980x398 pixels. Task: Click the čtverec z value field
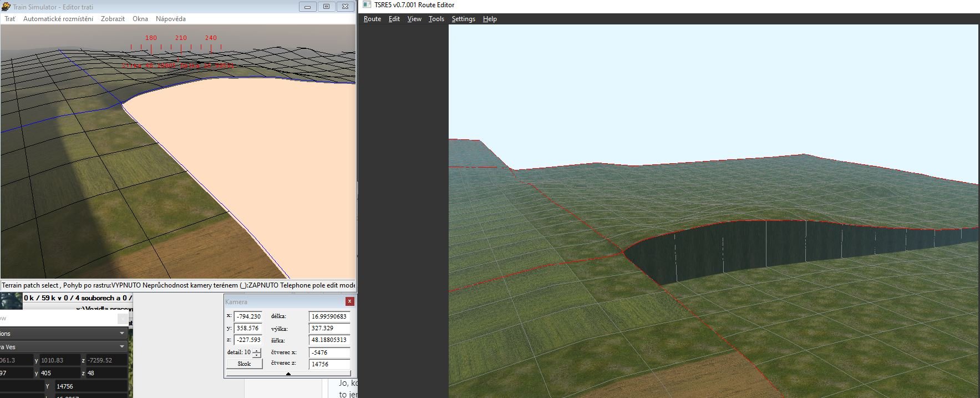[x=329, y=364]
